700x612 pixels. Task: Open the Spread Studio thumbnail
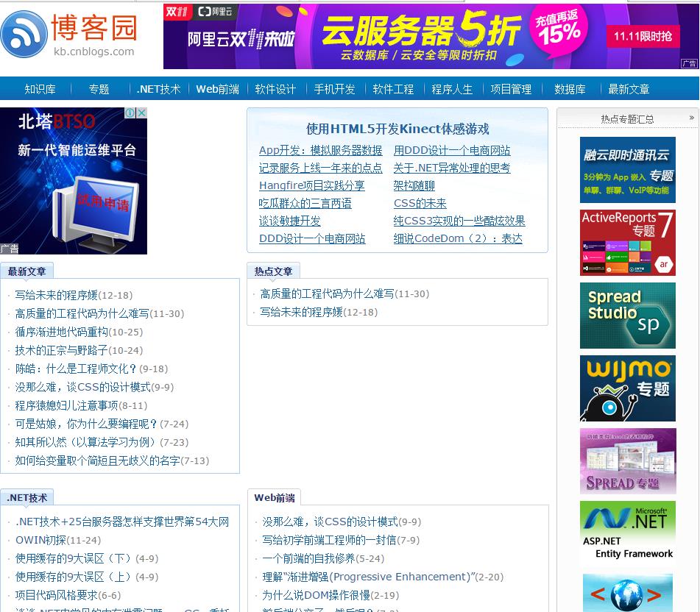[x=628, y=316]
